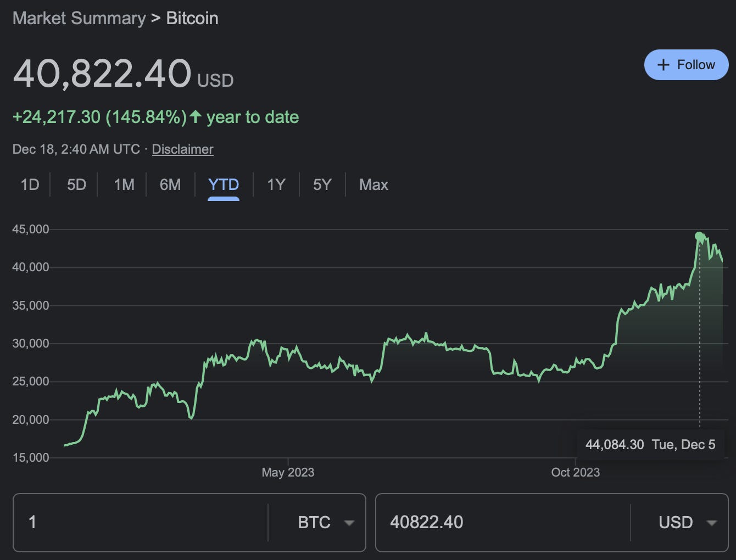Click the 30,000 y-axis label
This screenshot has width=736, height=560.
click(31, 344)
